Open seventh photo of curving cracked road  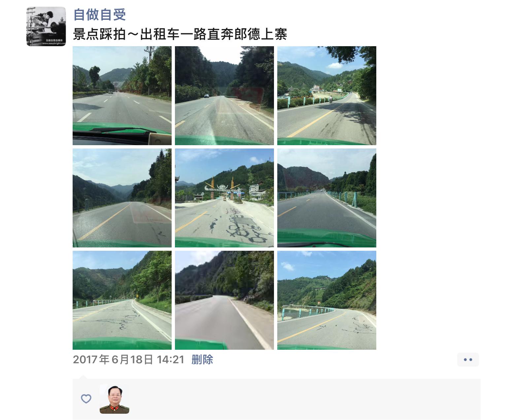point(122,300)
